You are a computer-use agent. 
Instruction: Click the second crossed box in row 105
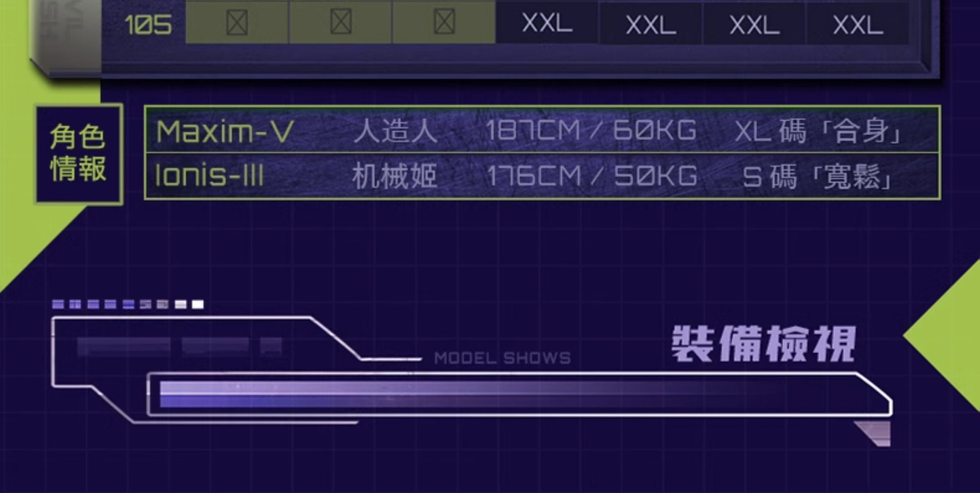point(341,22)
